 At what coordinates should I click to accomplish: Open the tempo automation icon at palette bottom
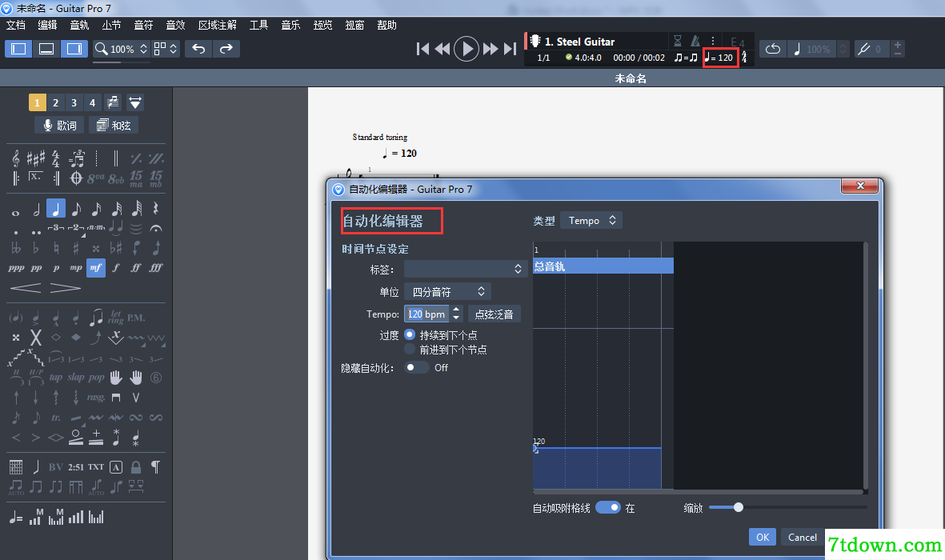click(x=16, y=518)
